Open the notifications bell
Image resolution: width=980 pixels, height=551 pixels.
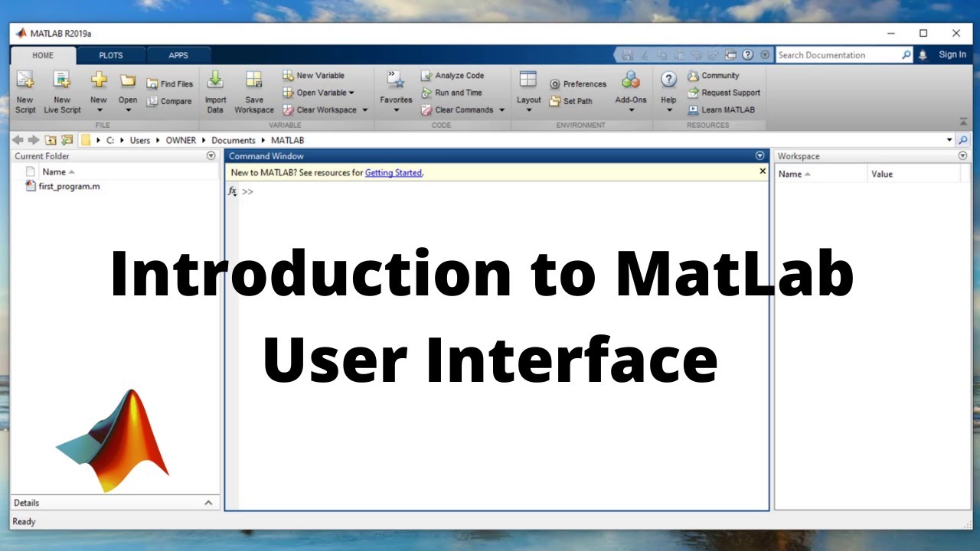923,55
